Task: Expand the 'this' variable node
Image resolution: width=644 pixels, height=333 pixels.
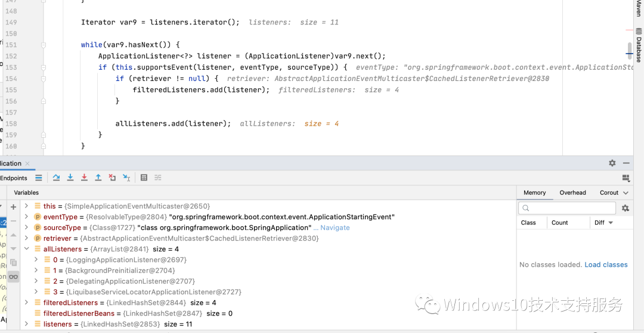Action: tap(27, 206)
